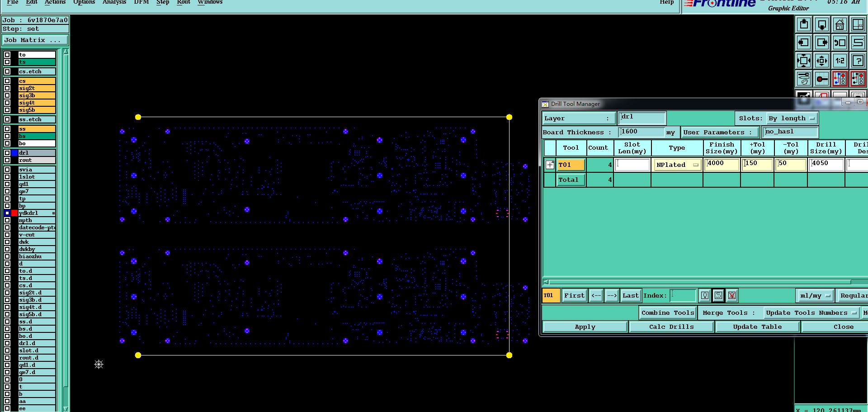This screenshot has height=412, width=868.
Task: Click the Board Thickness input field
Action: (642, 132)
